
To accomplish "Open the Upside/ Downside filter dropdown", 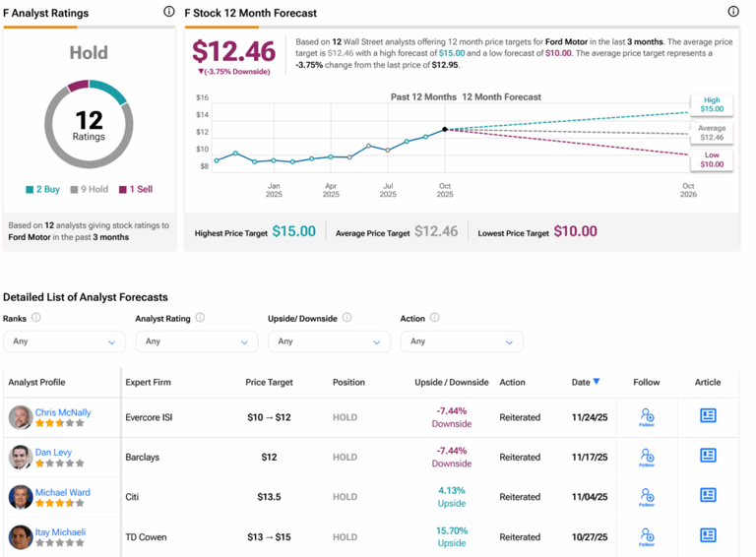I will pyautogui.click(x=329, y=341).
